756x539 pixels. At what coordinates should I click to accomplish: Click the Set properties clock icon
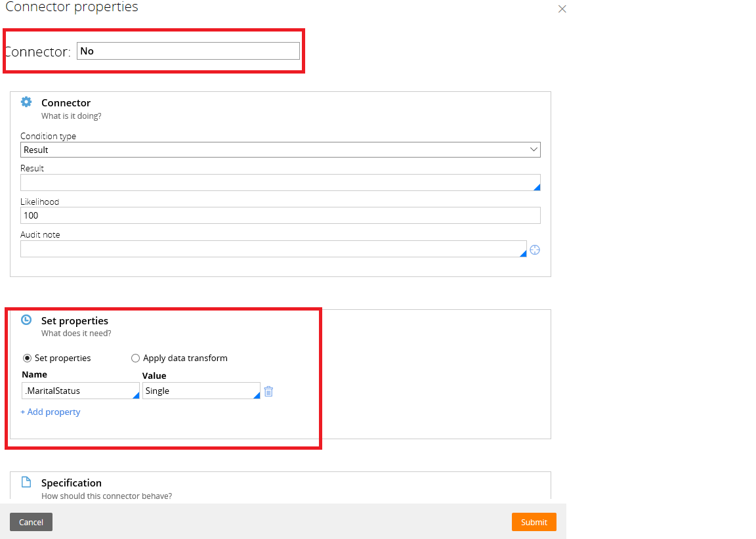26,320
